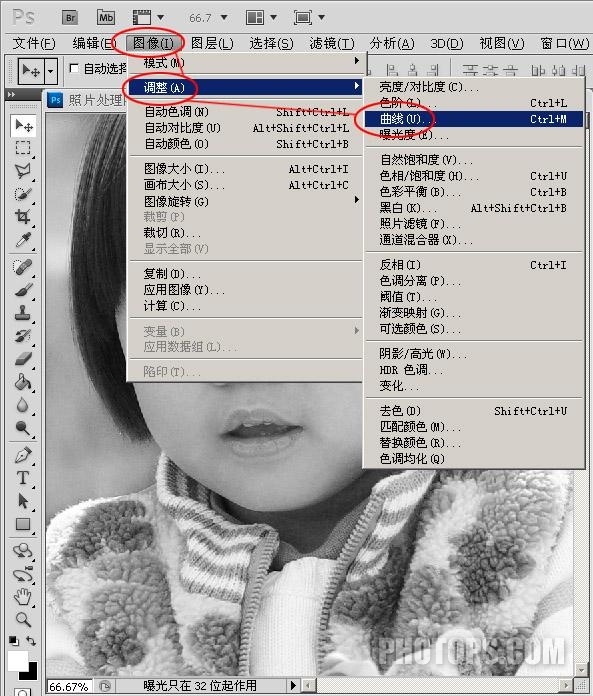Reset default foreground and background colors

(14, 641)
